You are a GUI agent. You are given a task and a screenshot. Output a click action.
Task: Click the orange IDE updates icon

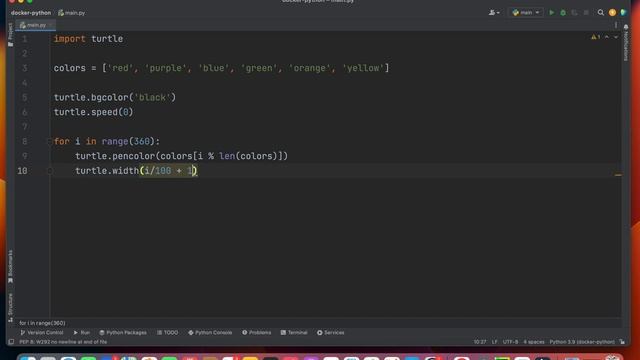click(x=612, y=13)
